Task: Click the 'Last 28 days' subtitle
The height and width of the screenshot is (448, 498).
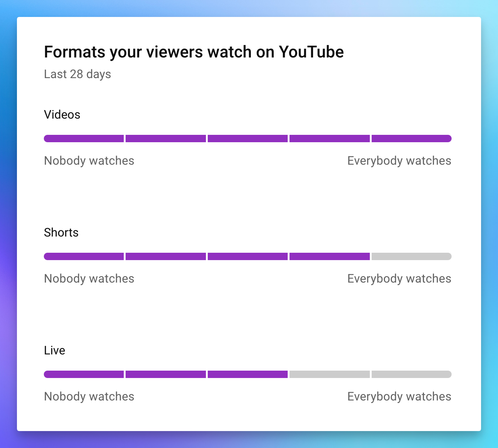Action: click(77, 74)
